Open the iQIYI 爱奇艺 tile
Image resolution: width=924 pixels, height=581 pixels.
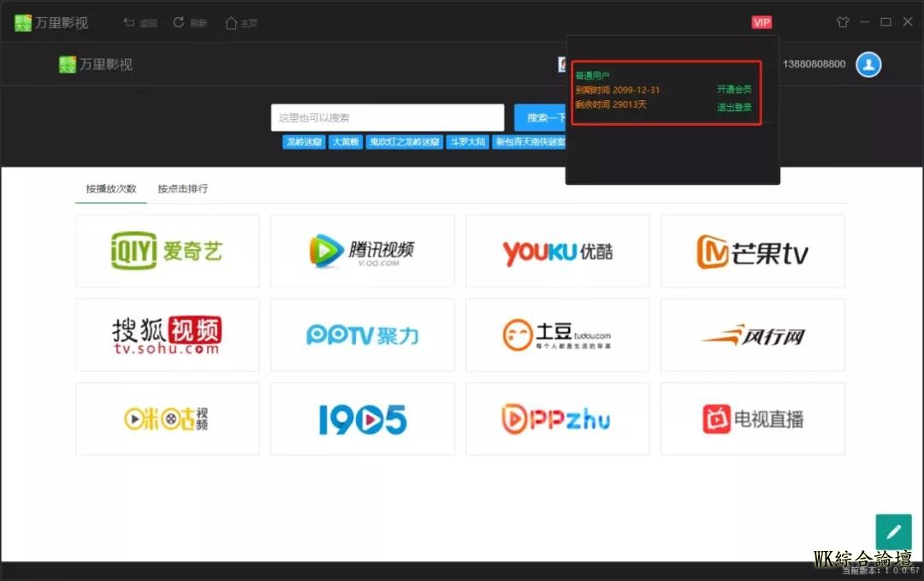pos(167,251)
